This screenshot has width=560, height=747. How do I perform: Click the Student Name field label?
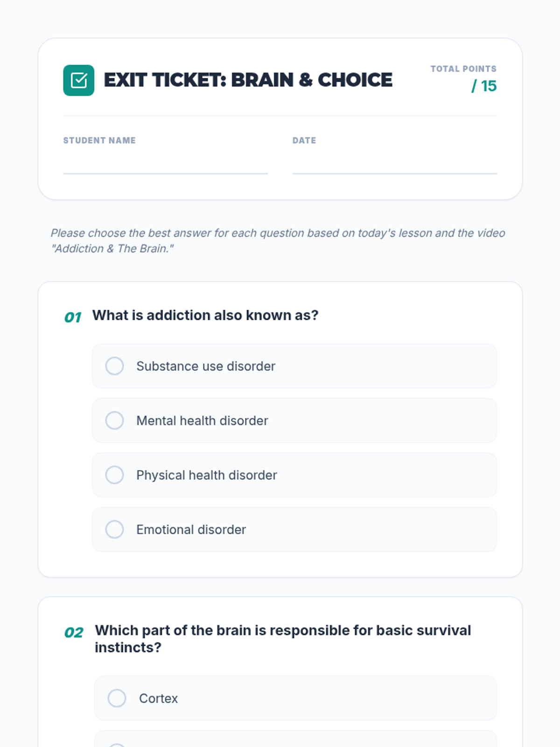(99, 141)
